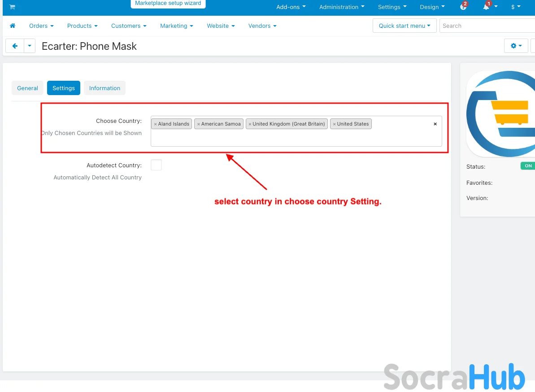Open the icon with red badge 2
Viewport: 535px width, 392px height.
click(x=463, y=6)
